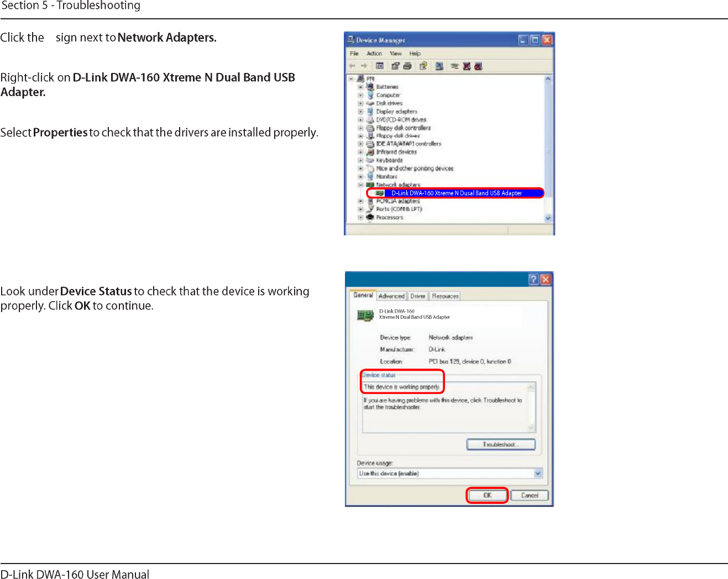728x579 pixels.
Task: Click the Floppy disk drives category icon
Action: (x=370, y=135)
